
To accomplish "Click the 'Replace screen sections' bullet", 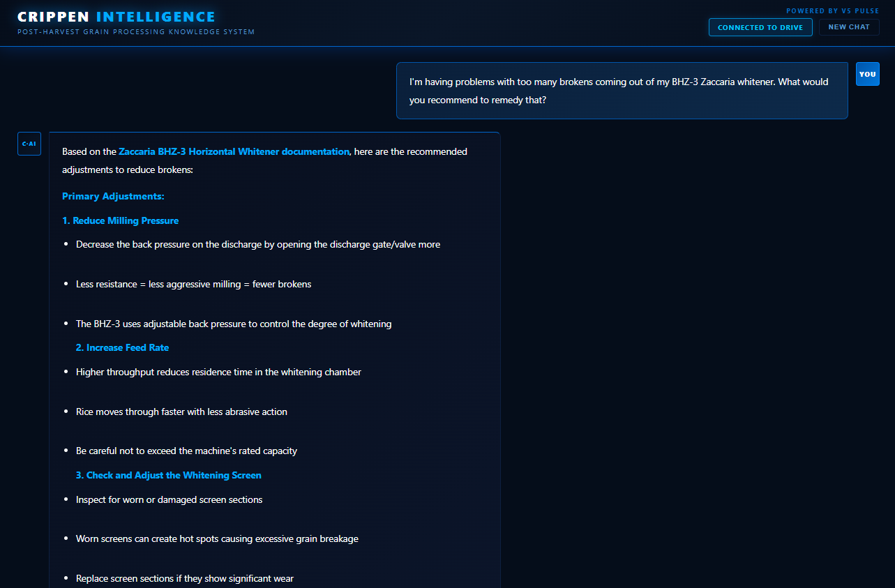I will tap(185, 579).
